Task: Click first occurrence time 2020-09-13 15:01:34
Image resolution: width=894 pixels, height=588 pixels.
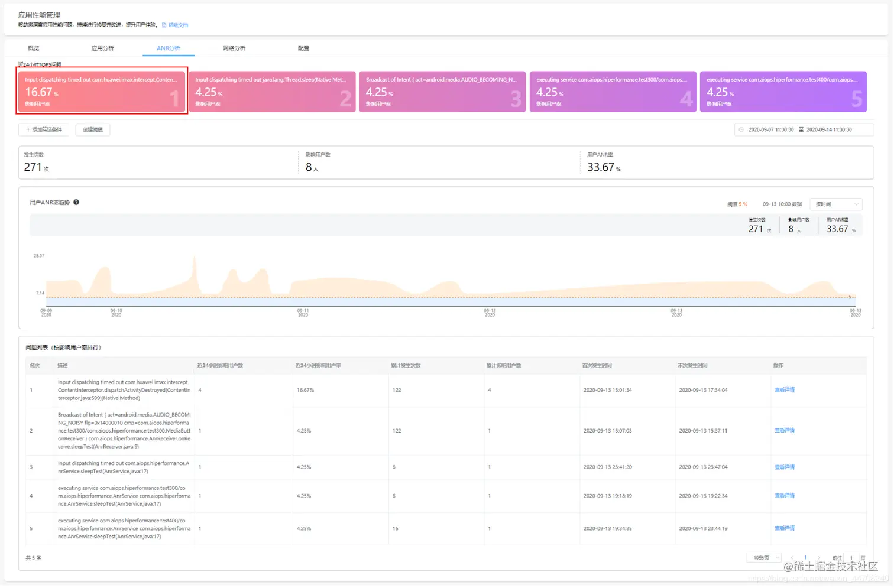Action: 607,390
